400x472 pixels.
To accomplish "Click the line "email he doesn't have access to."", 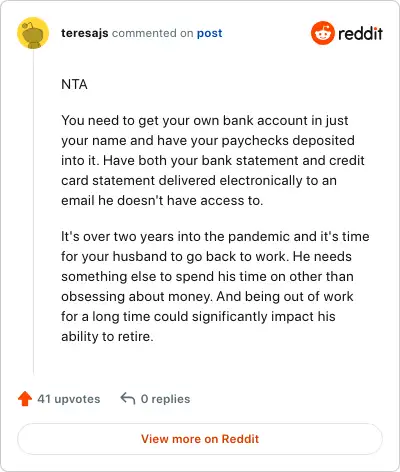I will tap(162, 200).
